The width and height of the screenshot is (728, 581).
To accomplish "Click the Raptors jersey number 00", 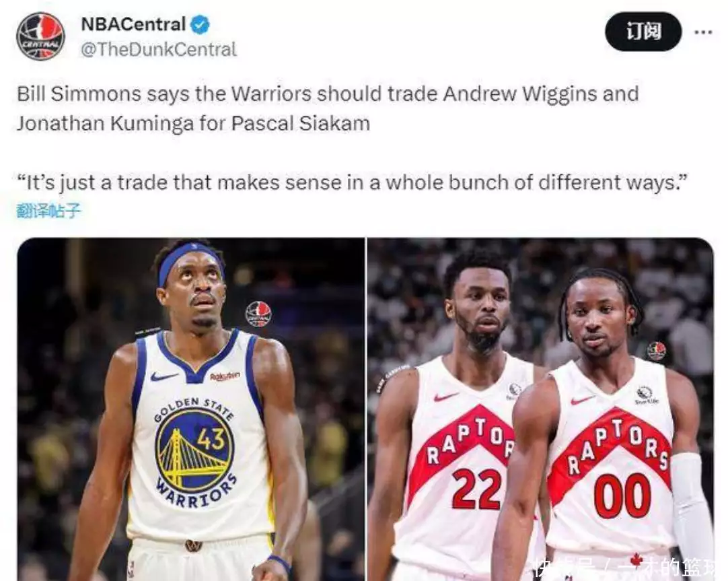I will pyautogui.click(x=622, y=496).
